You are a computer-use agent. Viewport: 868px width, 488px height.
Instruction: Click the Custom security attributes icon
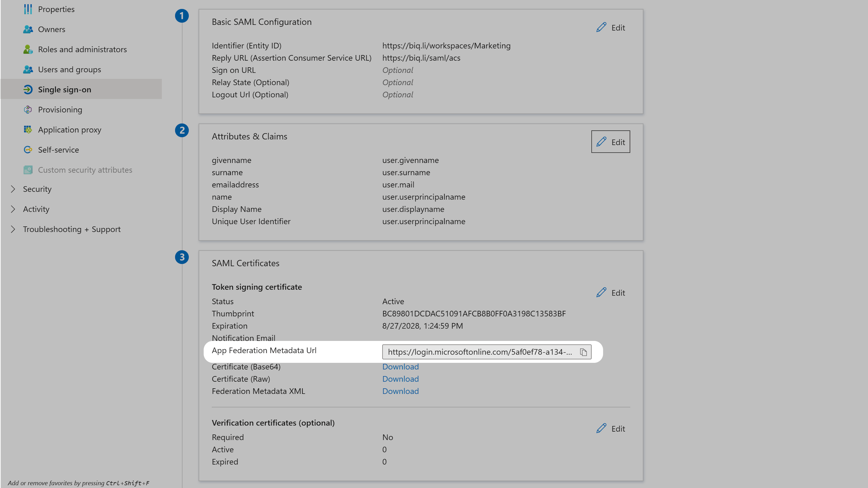[28, 170]
